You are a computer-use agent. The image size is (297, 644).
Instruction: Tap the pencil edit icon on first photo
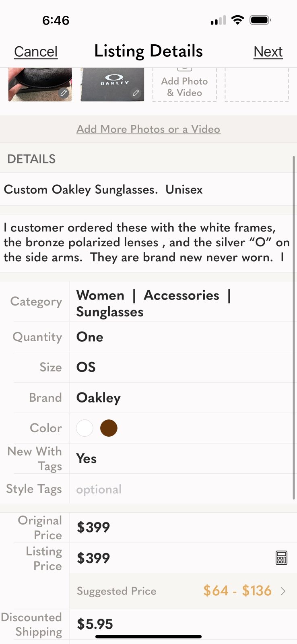click(x=64, y=93)
